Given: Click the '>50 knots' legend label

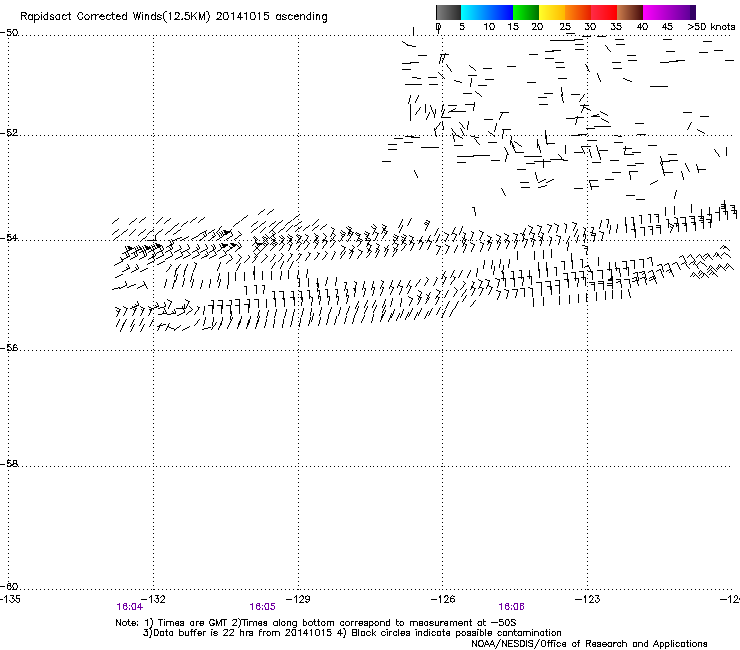Looking at the screenshot, I should pos(711,26).
